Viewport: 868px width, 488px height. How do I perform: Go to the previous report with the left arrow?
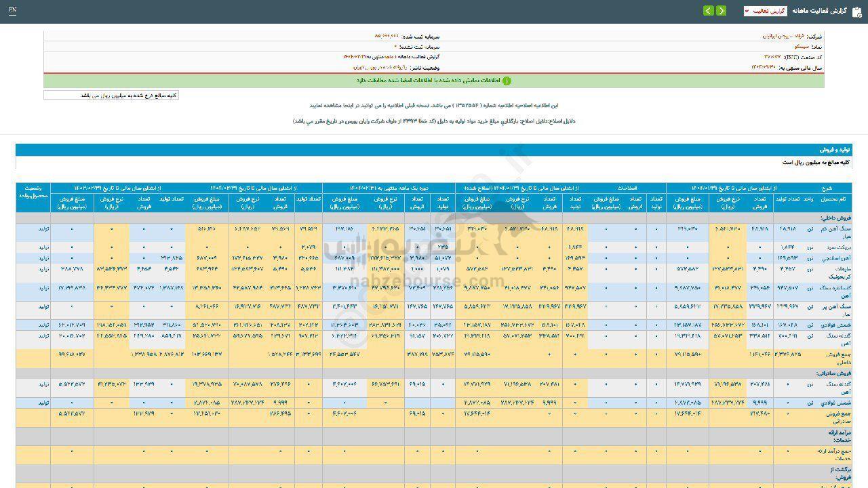click(708, 11)
